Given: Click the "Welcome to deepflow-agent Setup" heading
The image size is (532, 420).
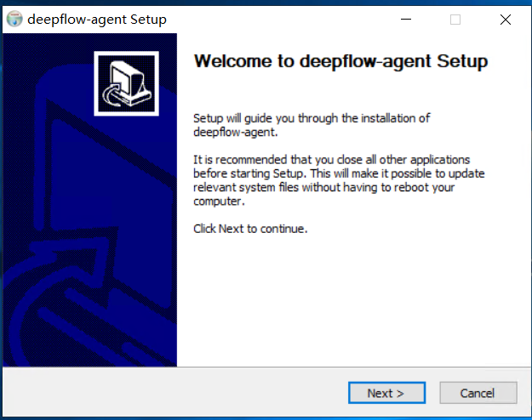Looking at the screenshot, I should click(x=341, y=62).
